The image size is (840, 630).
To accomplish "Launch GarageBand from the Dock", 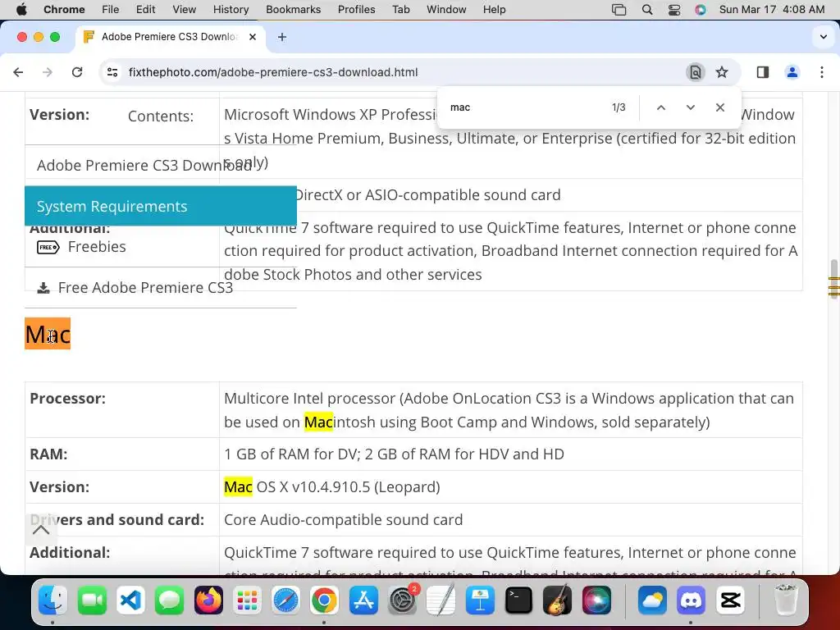I will 557,600.
